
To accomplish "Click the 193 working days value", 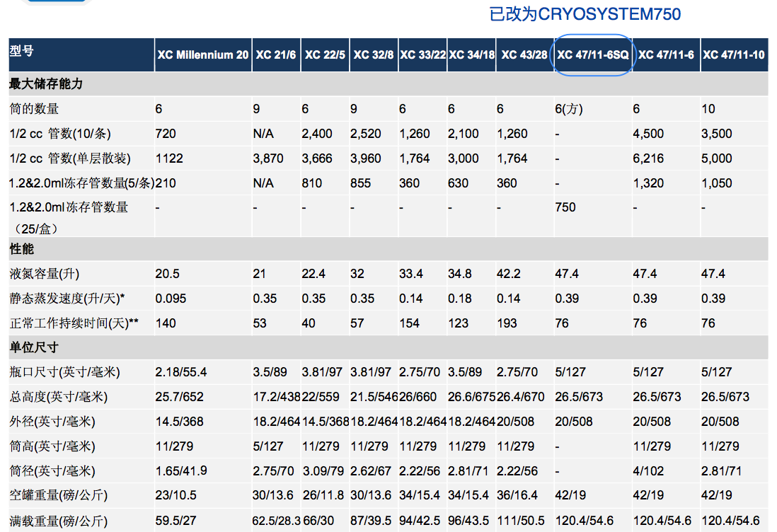I will click(507, 323).
